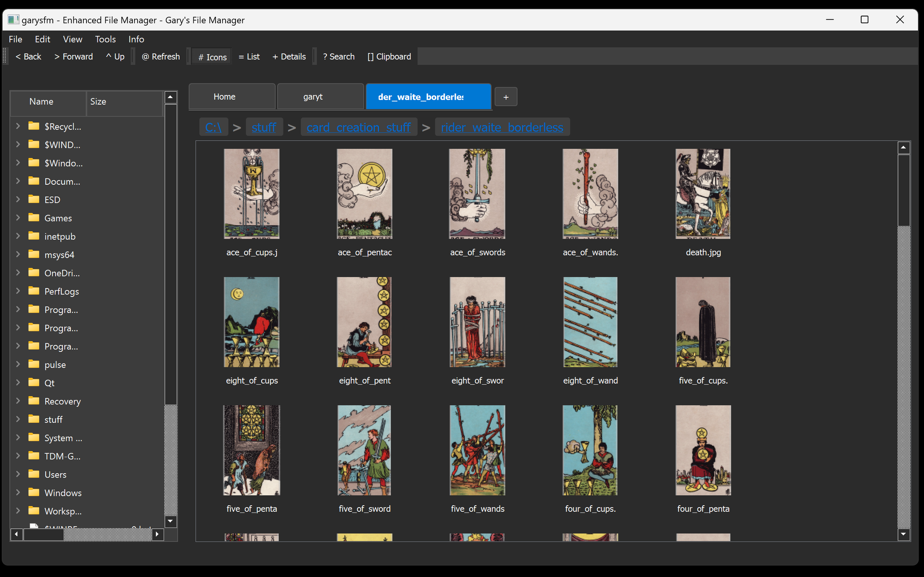Click the Qt folder icon
Screen dimensions: 924x577
point(34,383)
